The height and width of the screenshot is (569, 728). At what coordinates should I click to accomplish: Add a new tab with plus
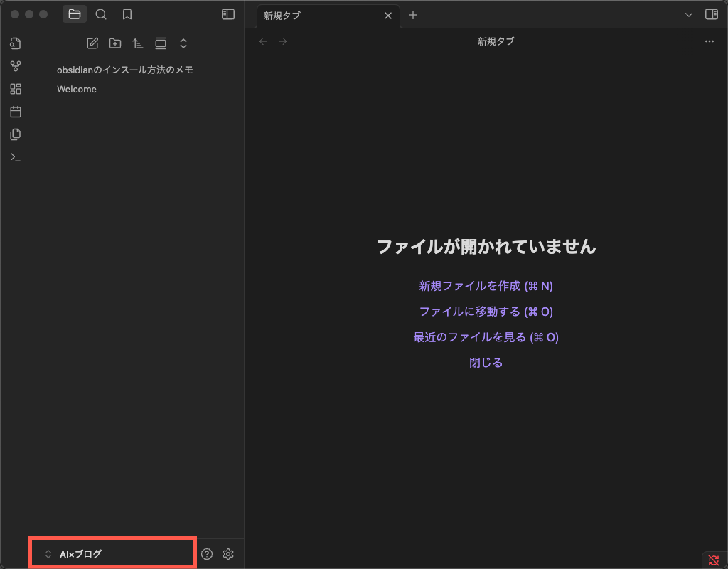(413, 16)
